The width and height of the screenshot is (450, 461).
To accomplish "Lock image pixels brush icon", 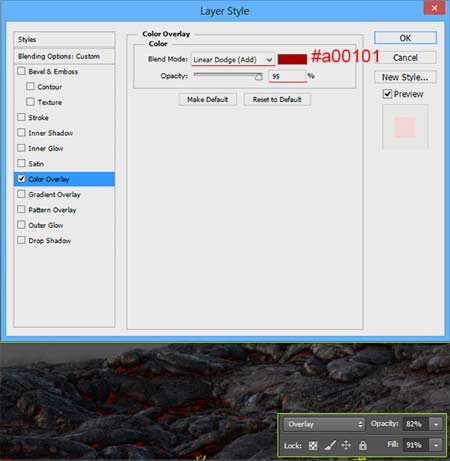I will tap(330, 445).
